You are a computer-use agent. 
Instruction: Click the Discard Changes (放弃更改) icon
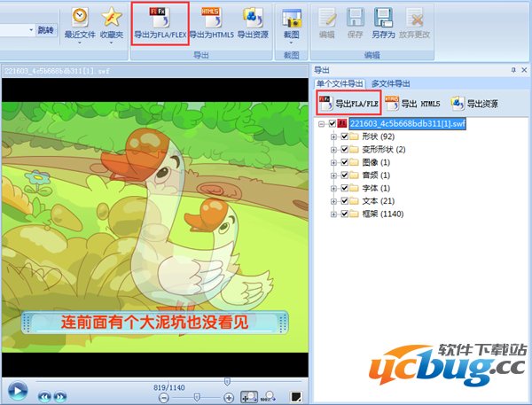tap(415, 17)
